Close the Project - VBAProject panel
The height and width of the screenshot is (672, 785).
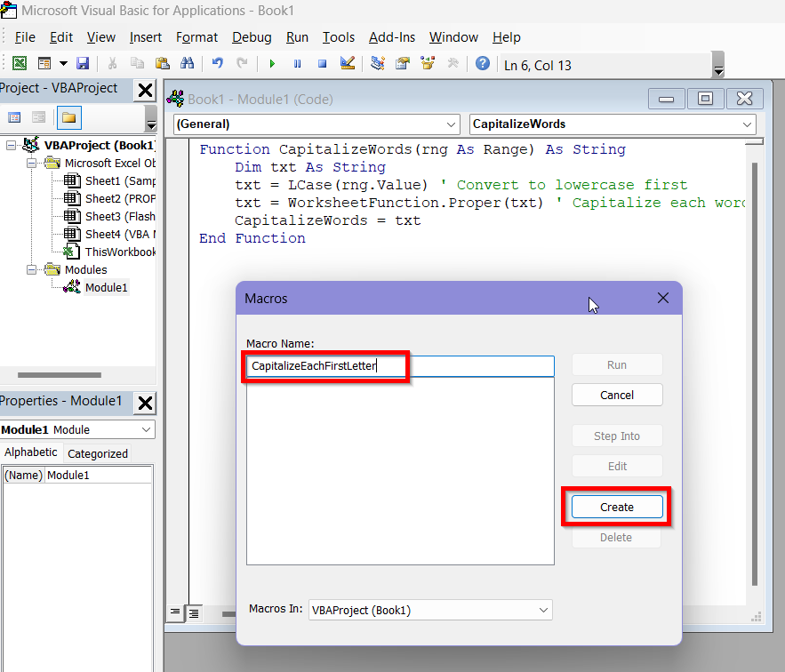coord(145,91)
